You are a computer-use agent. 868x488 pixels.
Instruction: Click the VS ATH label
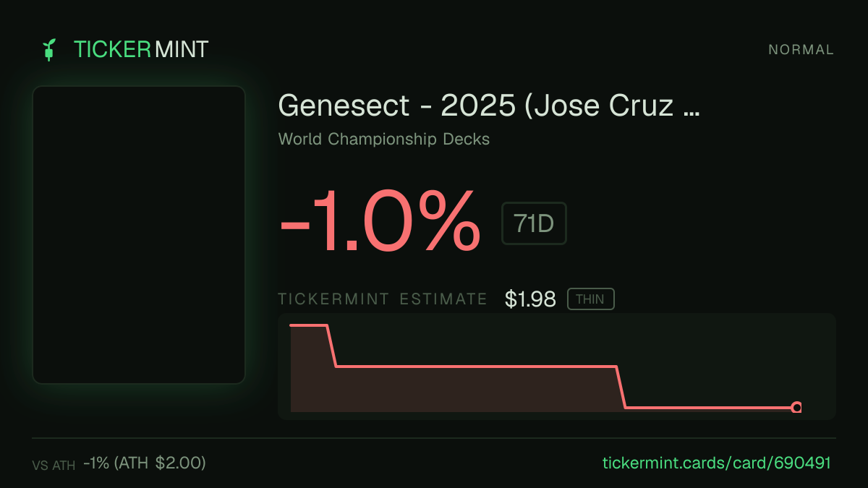(x=54, y=466)
